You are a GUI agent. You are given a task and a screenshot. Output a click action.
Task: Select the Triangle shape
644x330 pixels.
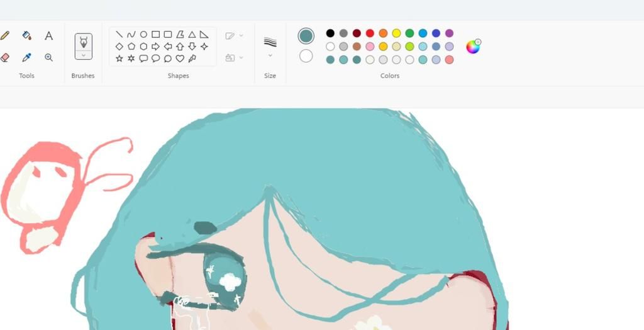(x=192, y=34)
